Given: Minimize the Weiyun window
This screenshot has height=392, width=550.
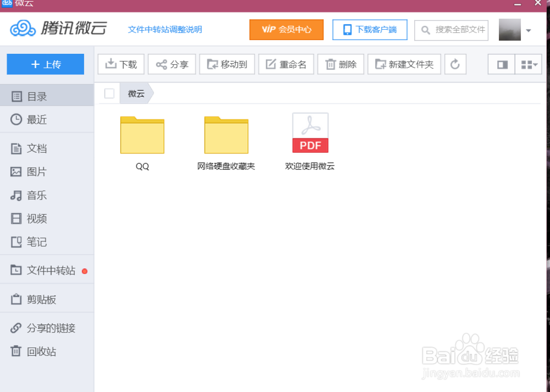Looking at the screenshot, I should point(518,4).
